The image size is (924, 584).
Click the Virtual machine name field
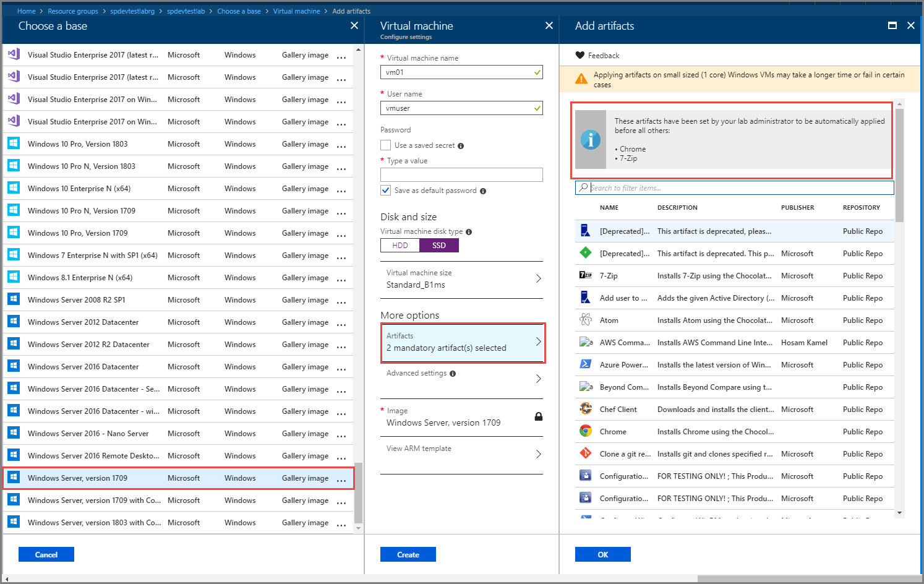461,72
